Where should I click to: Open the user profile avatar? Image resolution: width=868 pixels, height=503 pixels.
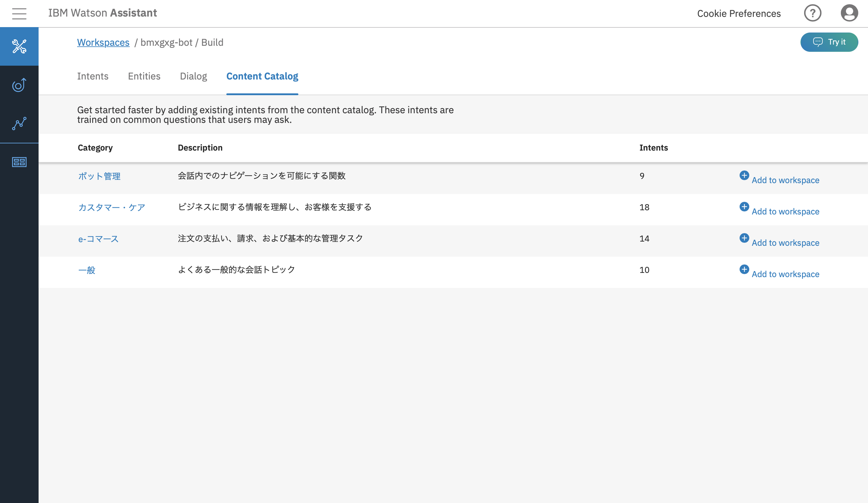point(849,14)
